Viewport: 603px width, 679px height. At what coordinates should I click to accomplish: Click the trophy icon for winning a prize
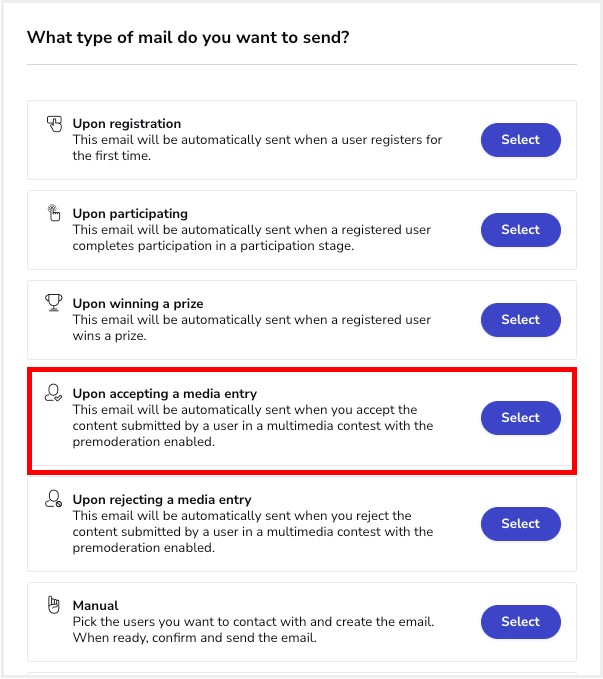click(x=54, y=303)
